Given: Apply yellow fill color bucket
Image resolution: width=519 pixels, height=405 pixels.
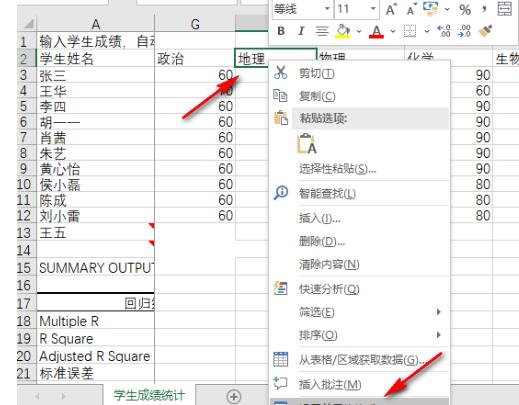Looking at the screenshot, I should pos(343,31).
